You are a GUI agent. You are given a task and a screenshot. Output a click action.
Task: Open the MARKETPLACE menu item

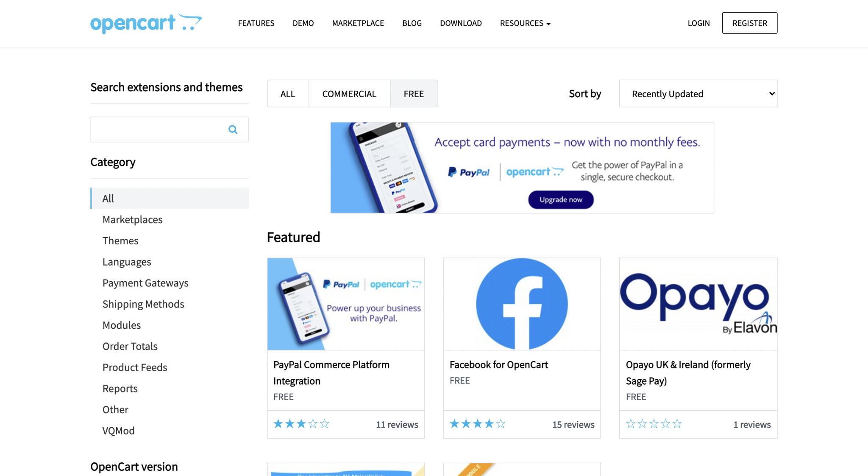[x=358, y=23]
